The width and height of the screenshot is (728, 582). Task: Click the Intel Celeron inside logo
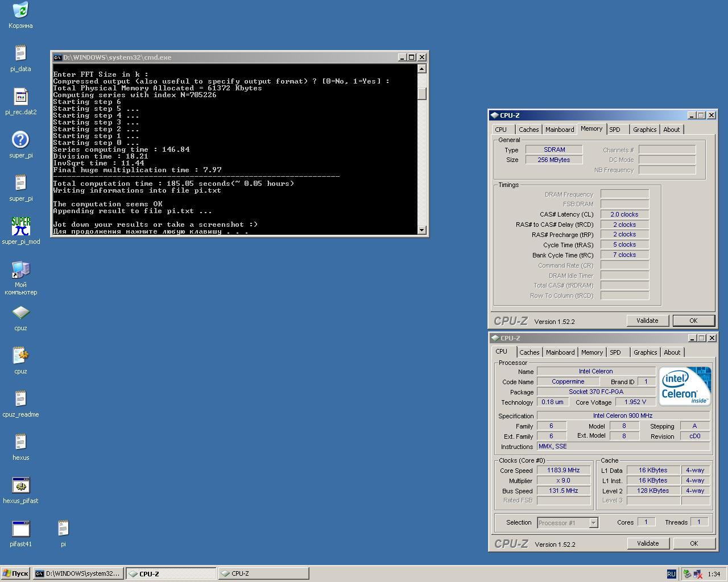click(x=685, y=386)
